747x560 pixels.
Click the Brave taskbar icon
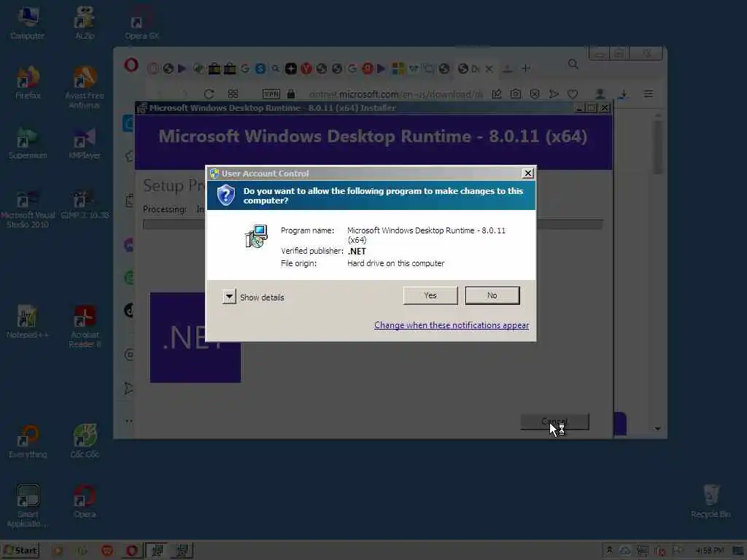point(107,551)
